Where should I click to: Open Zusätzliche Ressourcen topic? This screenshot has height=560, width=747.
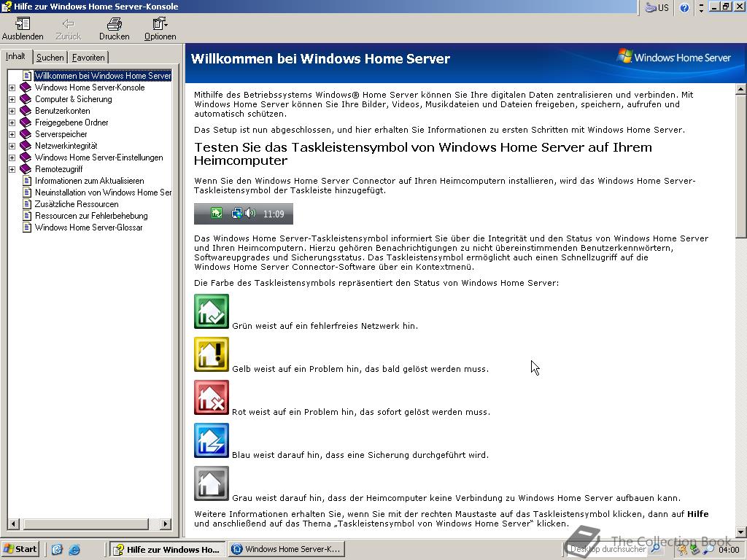point(76,204)
